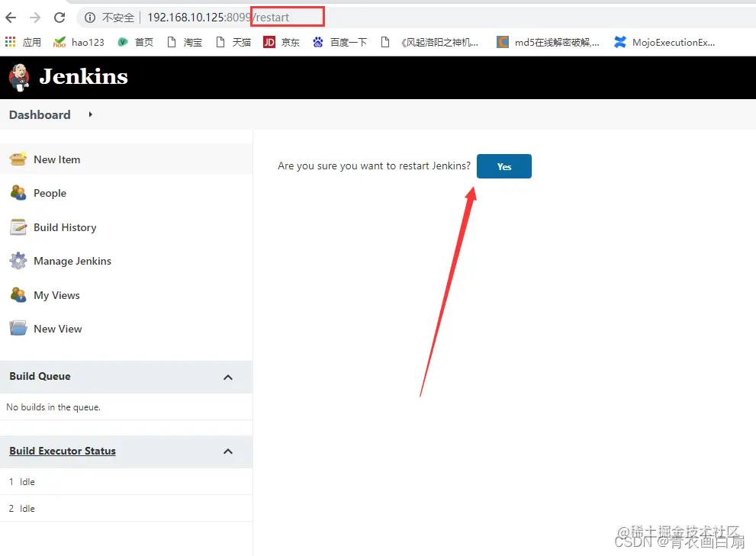Collapse the Build Executor Status panel
The image size is (756, 556).
point(228,452)
